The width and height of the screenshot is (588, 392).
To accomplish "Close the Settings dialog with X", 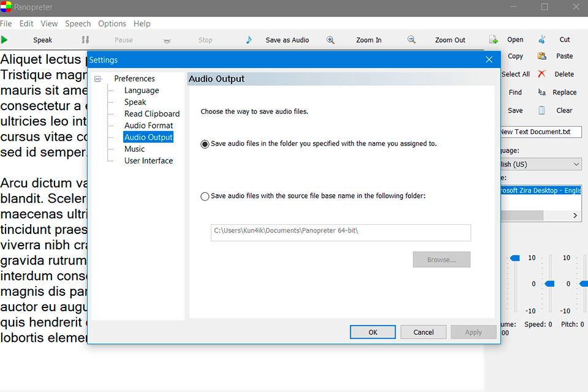I will 489,59.
